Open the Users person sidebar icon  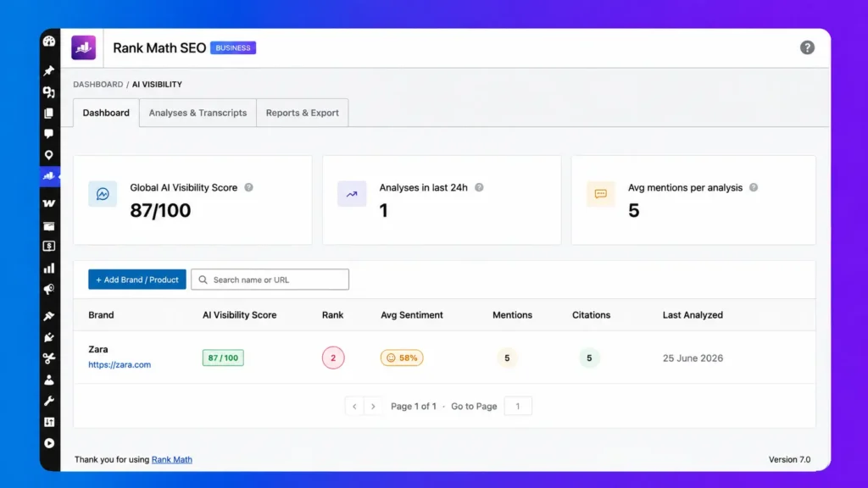click(x=49, y=380)
